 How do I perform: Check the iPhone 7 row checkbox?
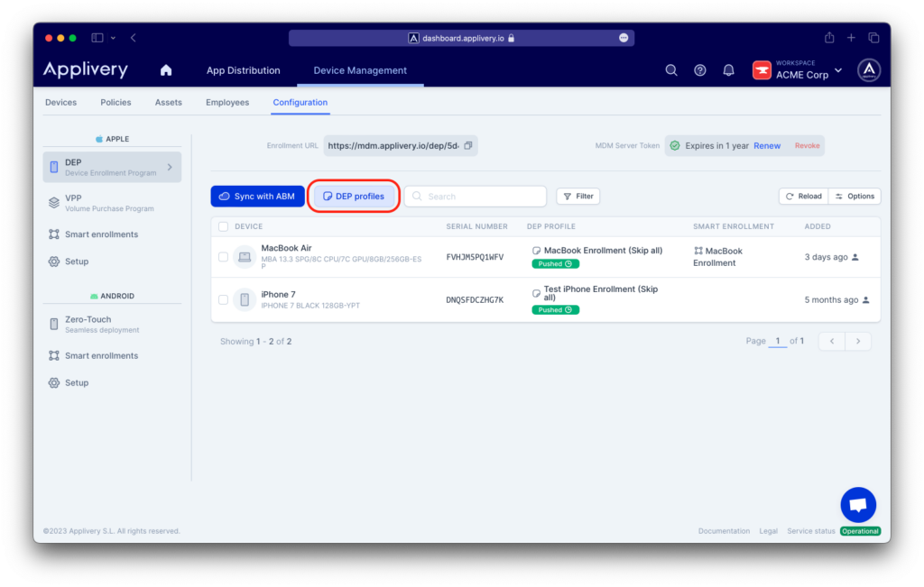(224, 299)
